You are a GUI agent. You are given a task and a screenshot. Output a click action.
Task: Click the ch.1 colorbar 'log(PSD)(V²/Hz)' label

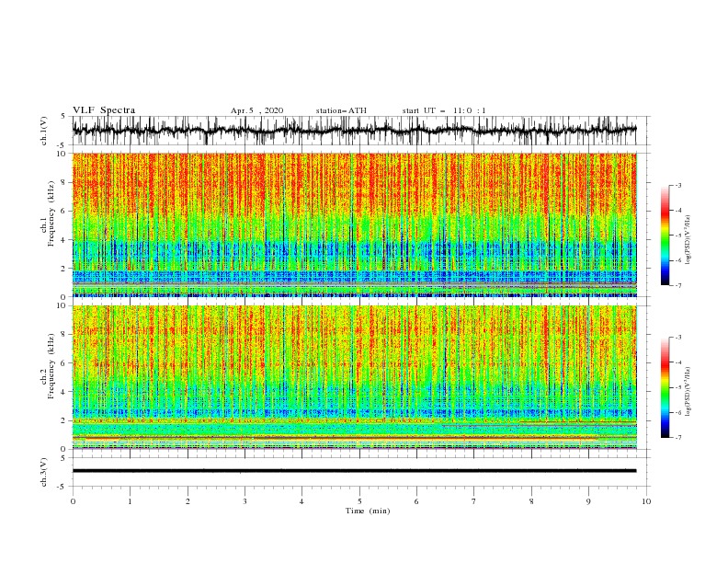(688, 240)
